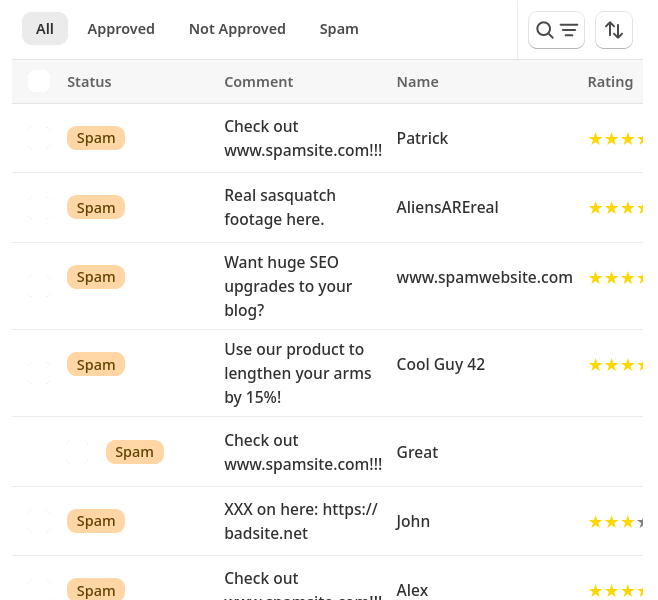Open the Spam tab
The width and height of the screenshot is (658, 600).
tap(339, 29)
